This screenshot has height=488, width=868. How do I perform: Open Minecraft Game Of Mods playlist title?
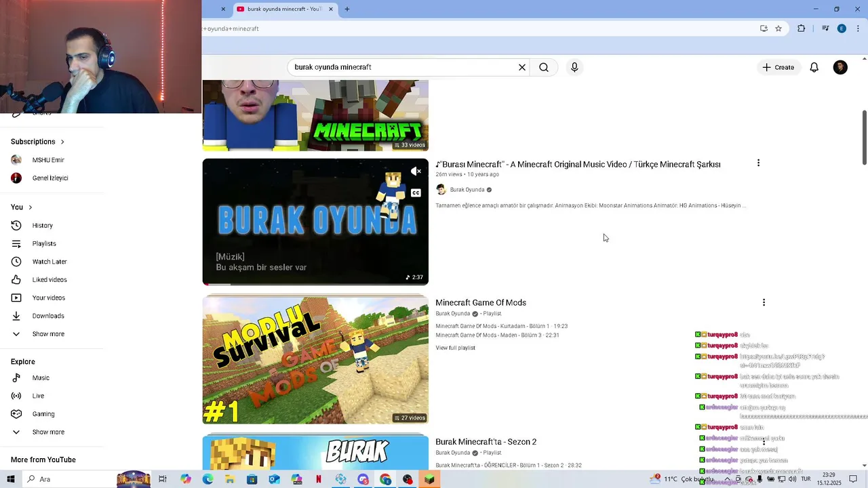tap(481, 302)
